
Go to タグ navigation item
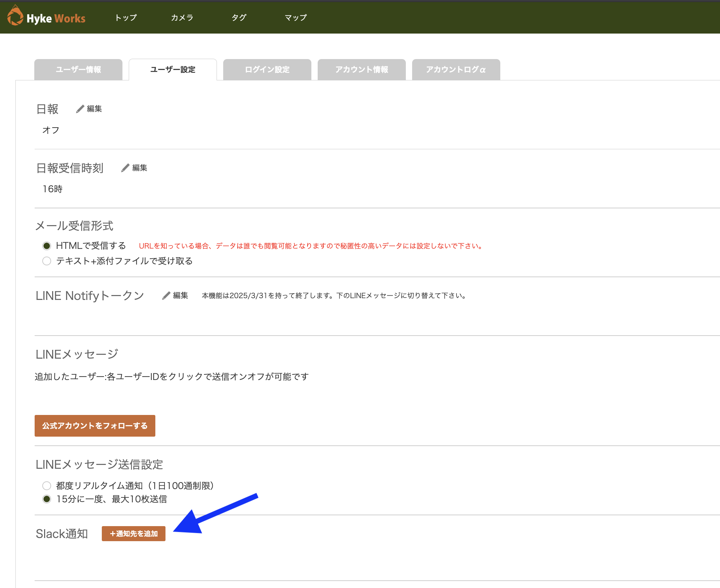239,17
